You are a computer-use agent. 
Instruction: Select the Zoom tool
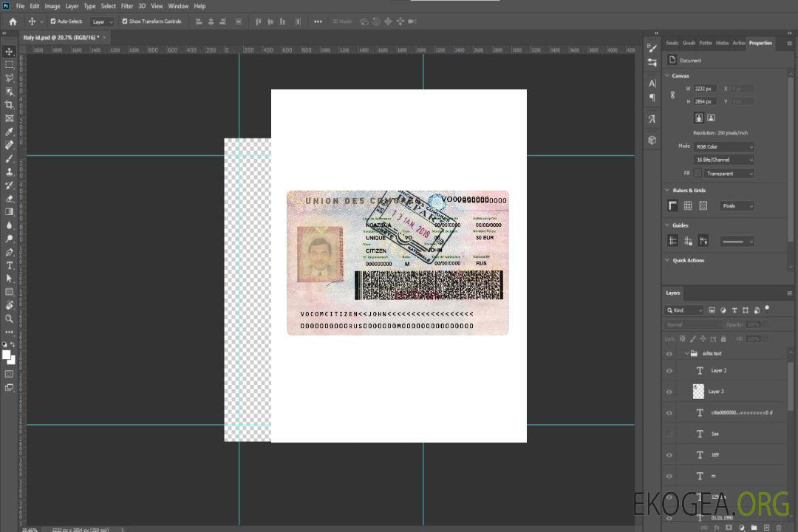[10, 318]
